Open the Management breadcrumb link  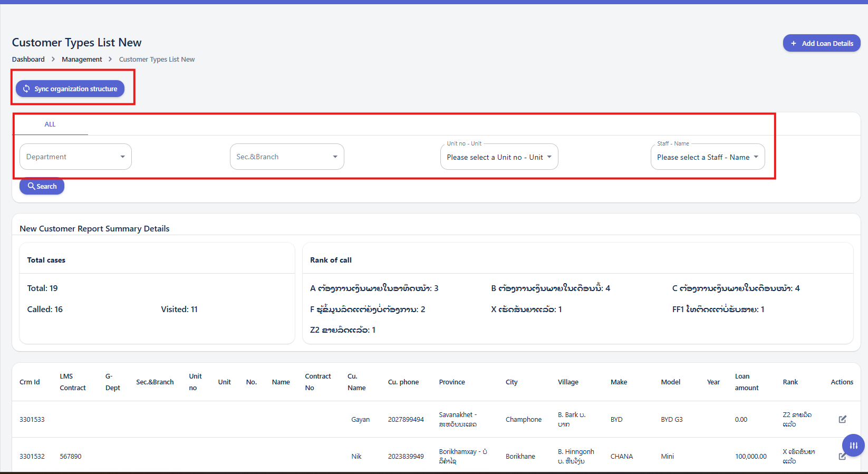coord(82,60)
